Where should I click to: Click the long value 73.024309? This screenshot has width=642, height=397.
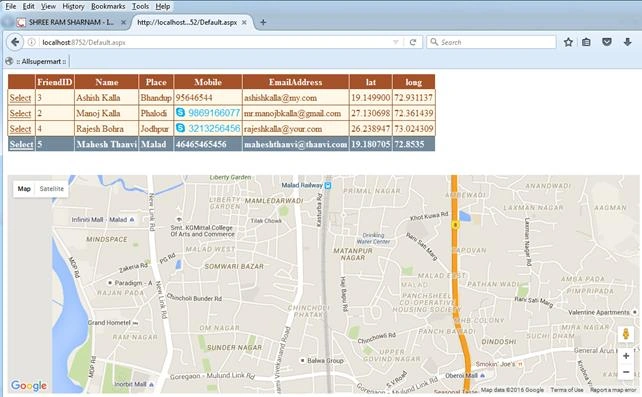pyautogui.click(x=414, y=129)
